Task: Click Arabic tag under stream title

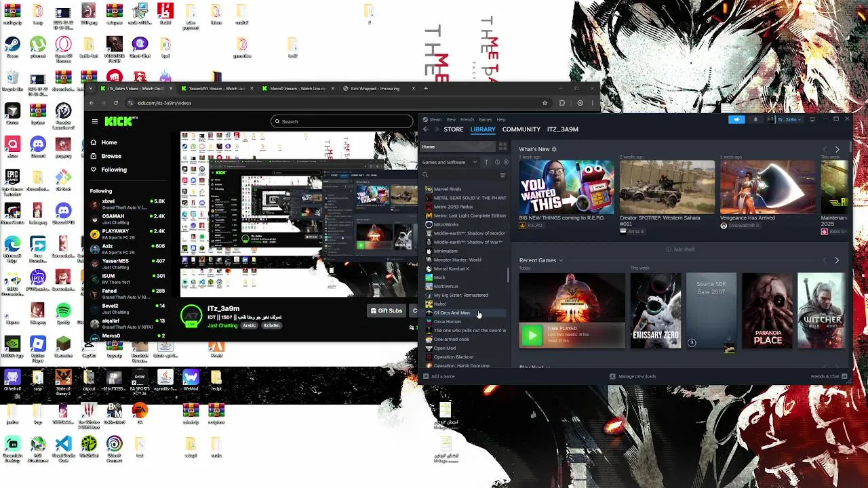Action: (x=250, y=326)
